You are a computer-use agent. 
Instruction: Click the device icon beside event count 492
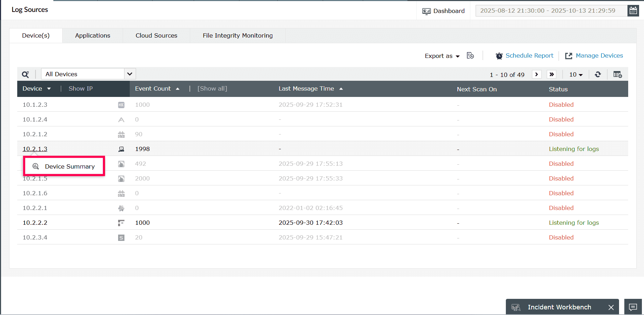click(121, 164)
